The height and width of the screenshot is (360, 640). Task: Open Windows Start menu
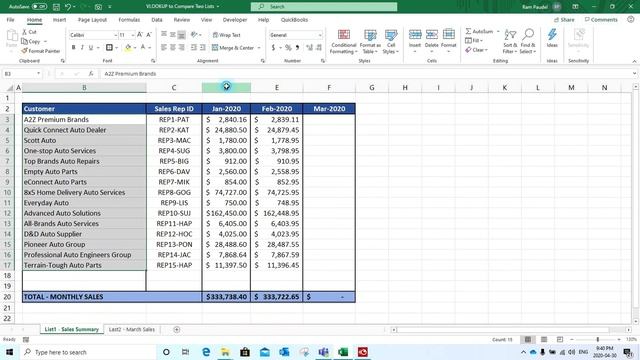pos(9,352)
